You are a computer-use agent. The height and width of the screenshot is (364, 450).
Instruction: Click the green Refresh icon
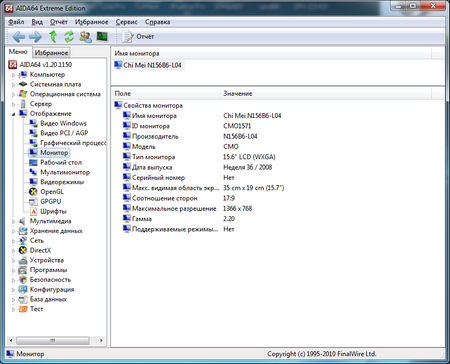[x=69, y=36]
